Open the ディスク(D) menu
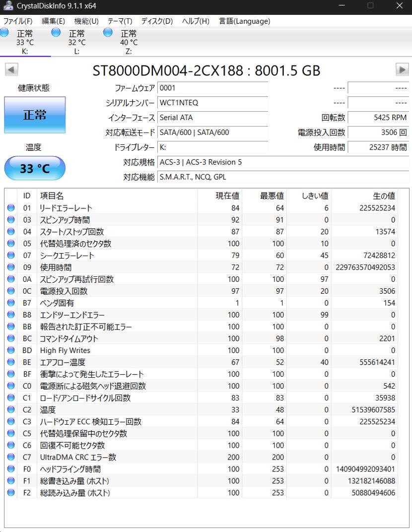The width and height of the screenshot is (412, 532). [157, 21]
